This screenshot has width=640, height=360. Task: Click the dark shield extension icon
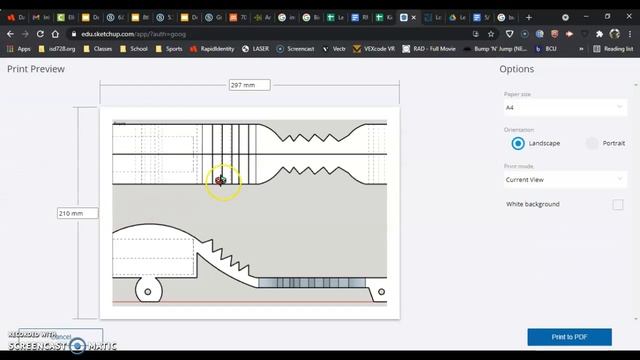[584, 34]
